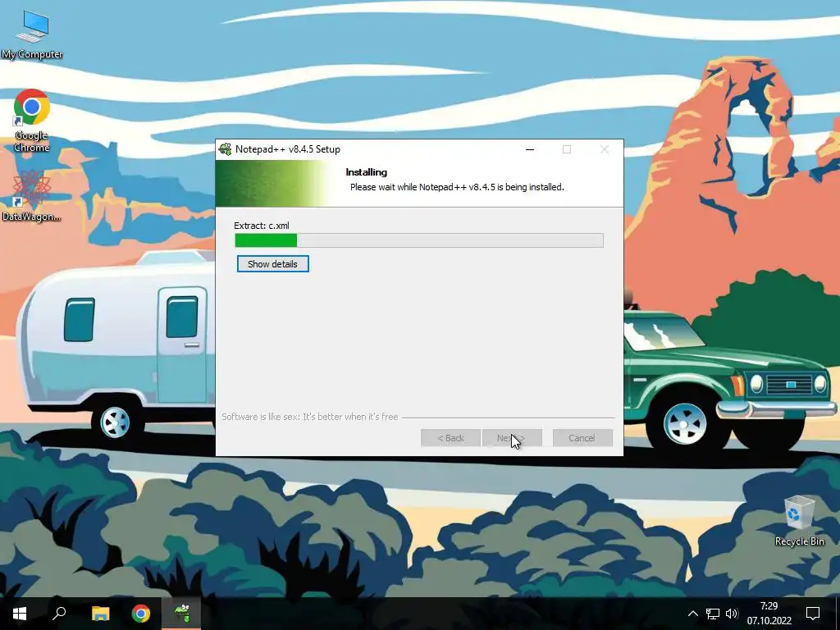
Task: Click the 'Extract: c.xml' status text
Action: [x=262, y=226]
